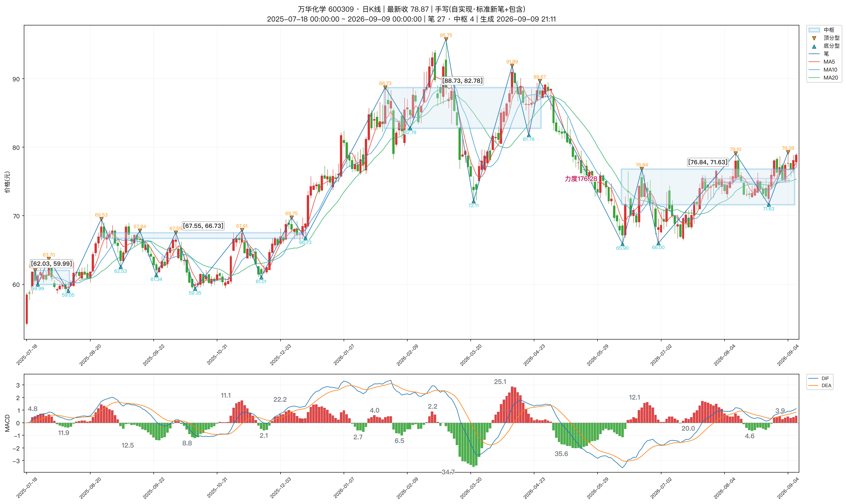Image resolution: width=846 pixels, height=504 pixels.
Task: Click the magenta 力度176.28 annotation
Action: tap(581, 179)
